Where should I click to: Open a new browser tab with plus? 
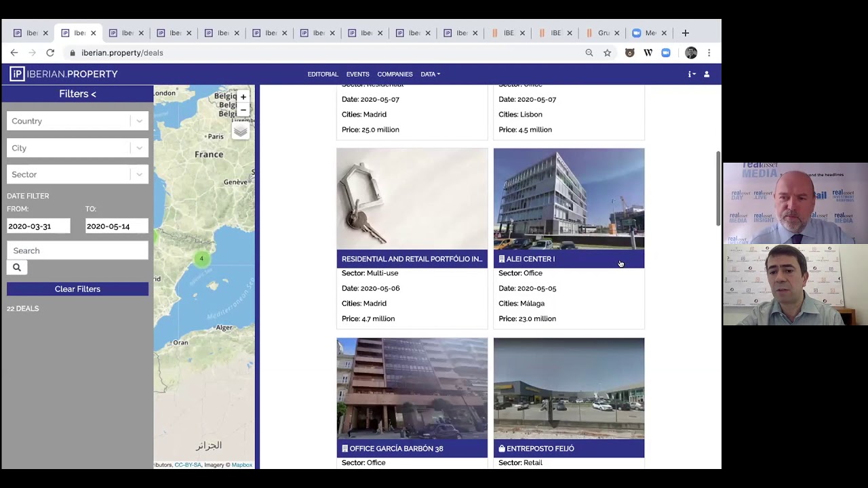tap(686, 33)
